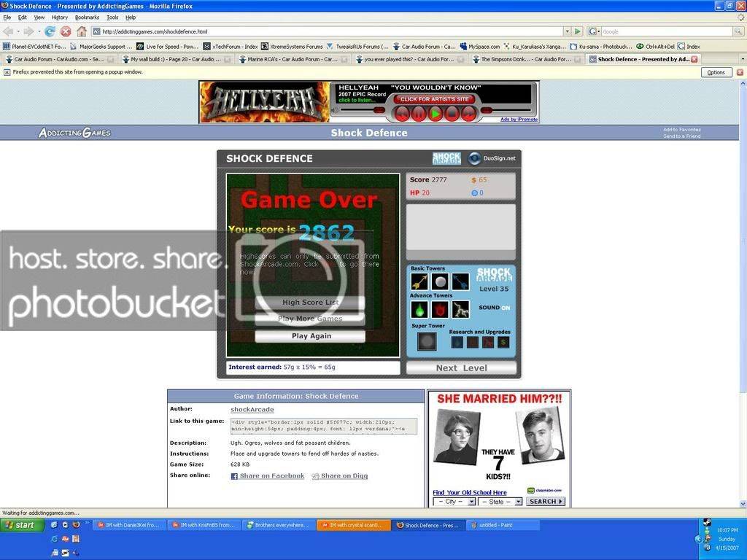This screenshot has width=747, height=560.
Task: Switch to The Simpsons Donk tab
Action: click(525, 60)
